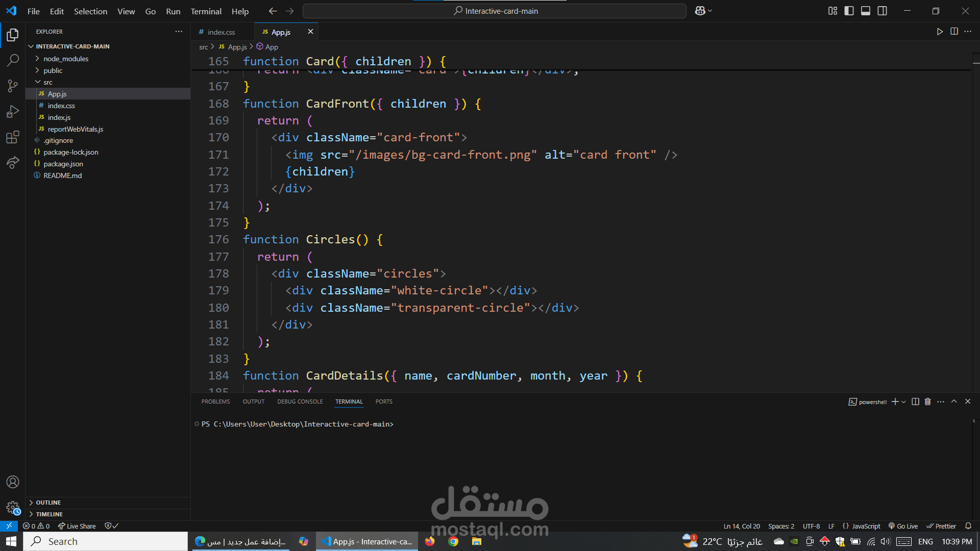Viewport: 980px width, 551px height.
Task: Run the code with the play icon
Action: [x=940, y=32]
